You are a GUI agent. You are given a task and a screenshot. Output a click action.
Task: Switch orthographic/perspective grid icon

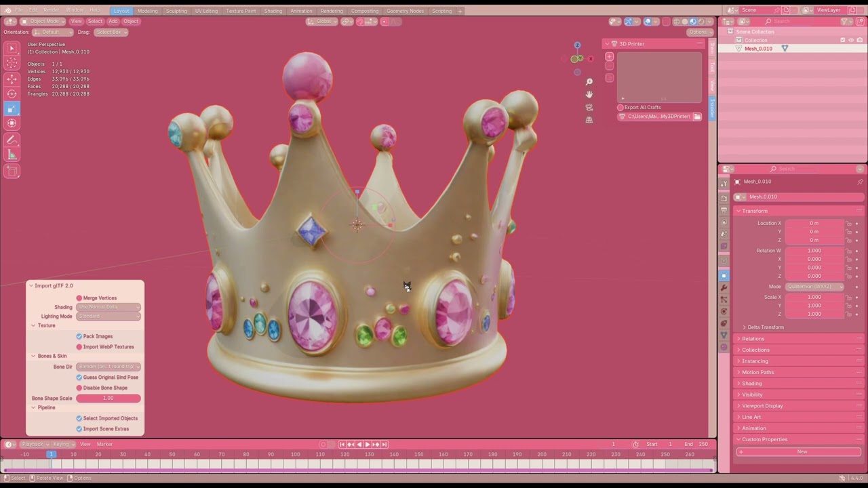point(589,120)
